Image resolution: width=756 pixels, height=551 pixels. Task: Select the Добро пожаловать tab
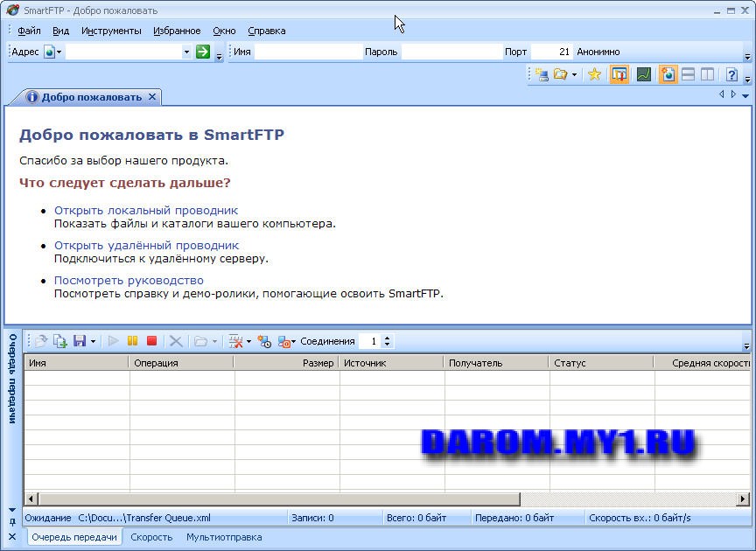click(92, 97)
